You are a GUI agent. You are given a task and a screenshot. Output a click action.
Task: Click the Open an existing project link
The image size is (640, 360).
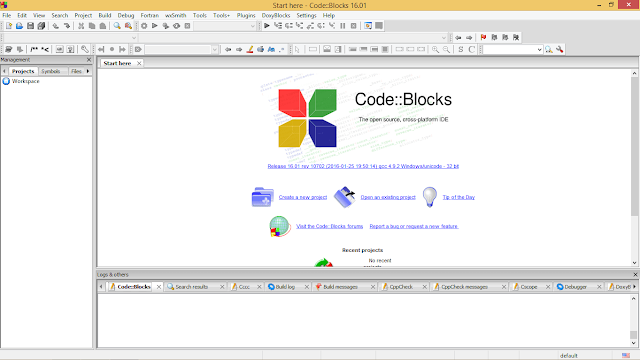click(388, 197)
